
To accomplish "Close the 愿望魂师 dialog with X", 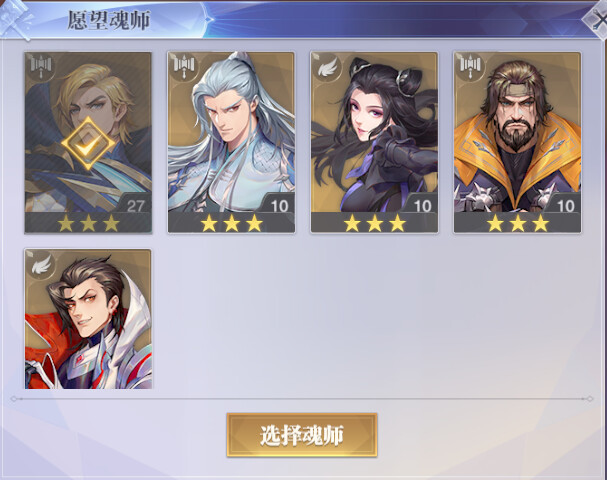I will point(597,19).
